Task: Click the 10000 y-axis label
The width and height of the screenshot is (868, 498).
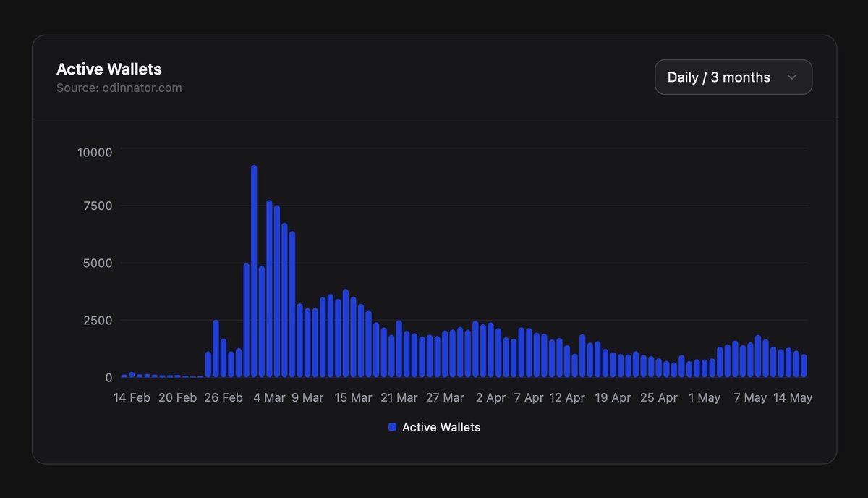Action: point(95,152)
